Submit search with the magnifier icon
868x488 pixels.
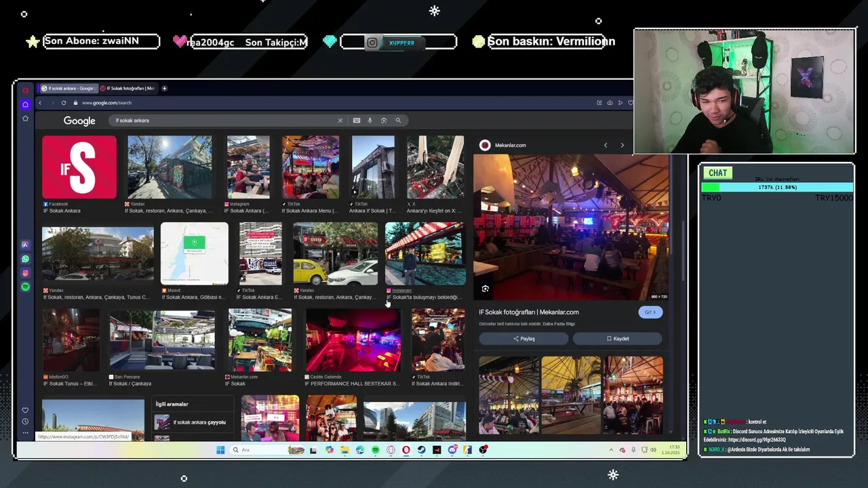(398, 121)
